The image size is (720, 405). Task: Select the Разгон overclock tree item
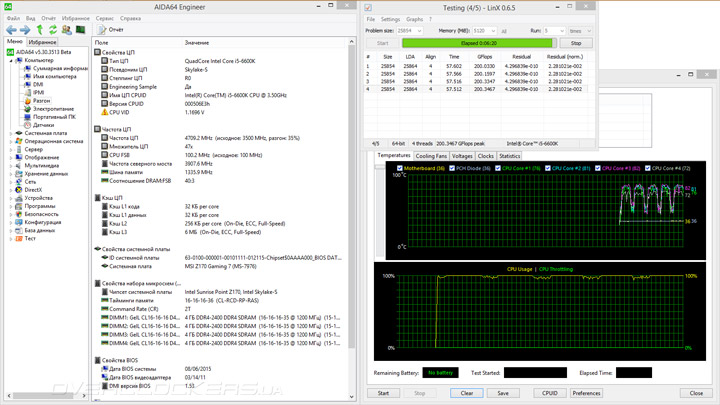coord(41,101)
